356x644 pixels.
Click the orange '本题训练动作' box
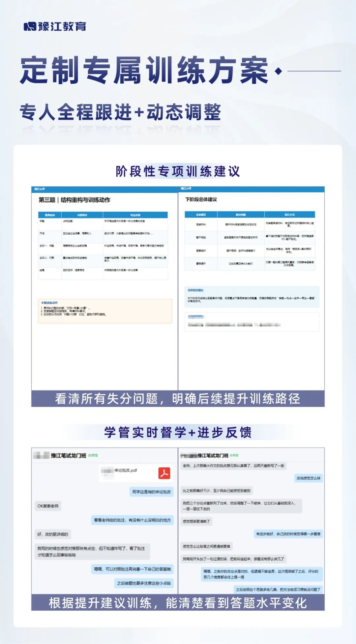105,311
